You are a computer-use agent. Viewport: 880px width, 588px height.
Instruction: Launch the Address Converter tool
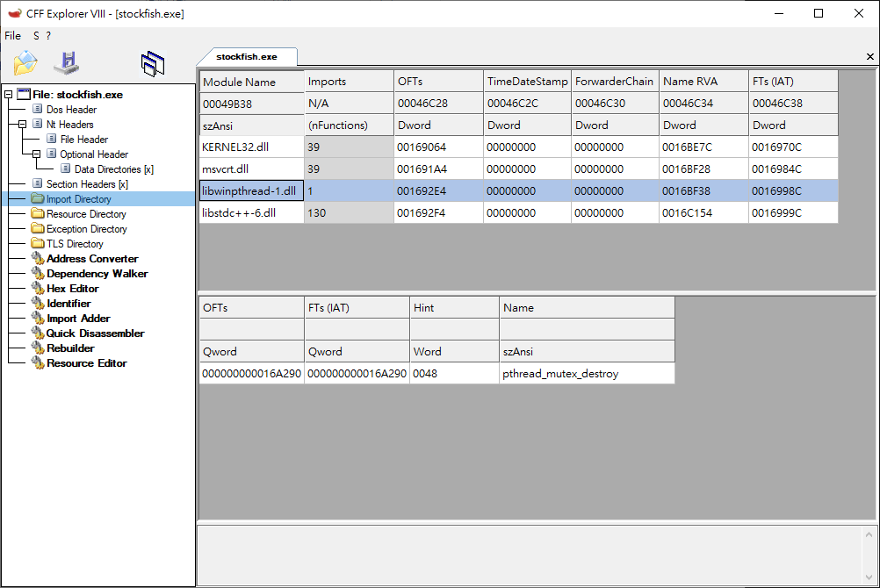coord(92,259)
